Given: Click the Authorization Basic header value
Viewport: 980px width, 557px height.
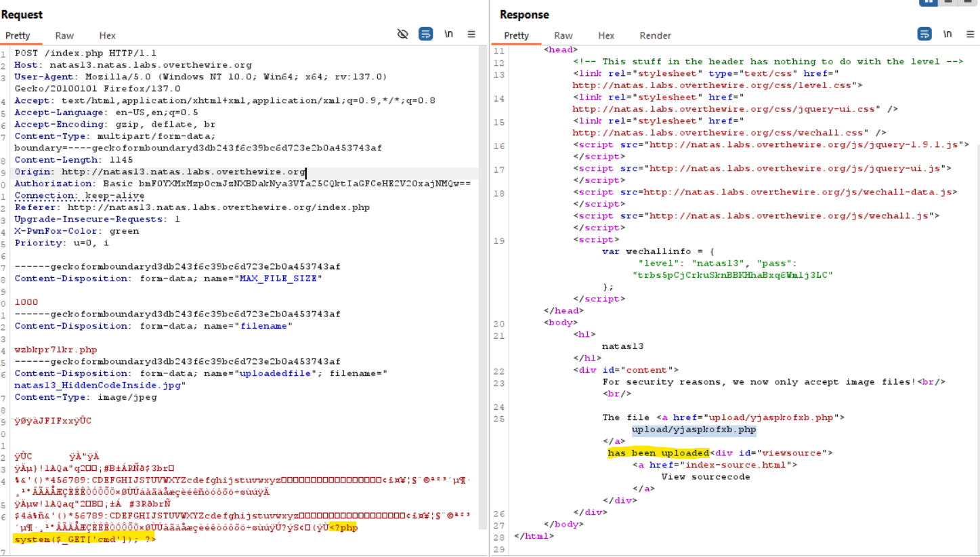Looking at the screenshot, I should [286, 184].
